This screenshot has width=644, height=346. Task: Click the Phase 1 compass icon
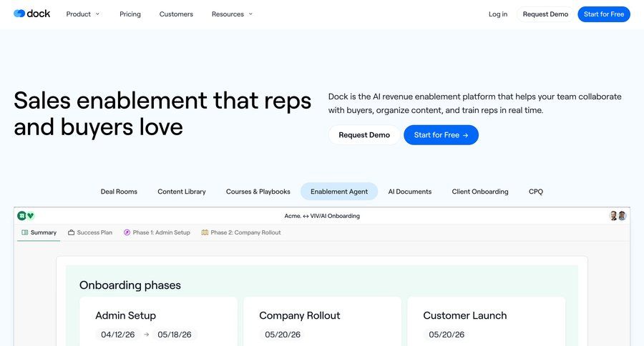[127, 232]
